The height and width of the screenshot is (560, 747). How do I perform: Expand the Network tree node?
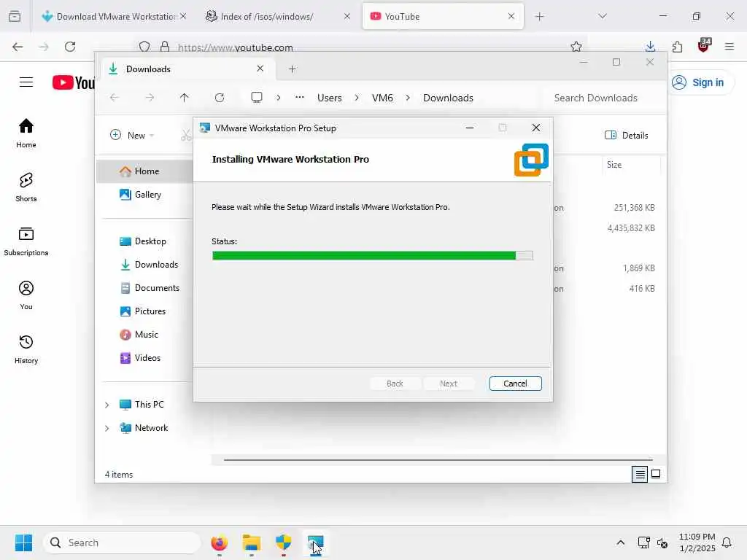107,428
